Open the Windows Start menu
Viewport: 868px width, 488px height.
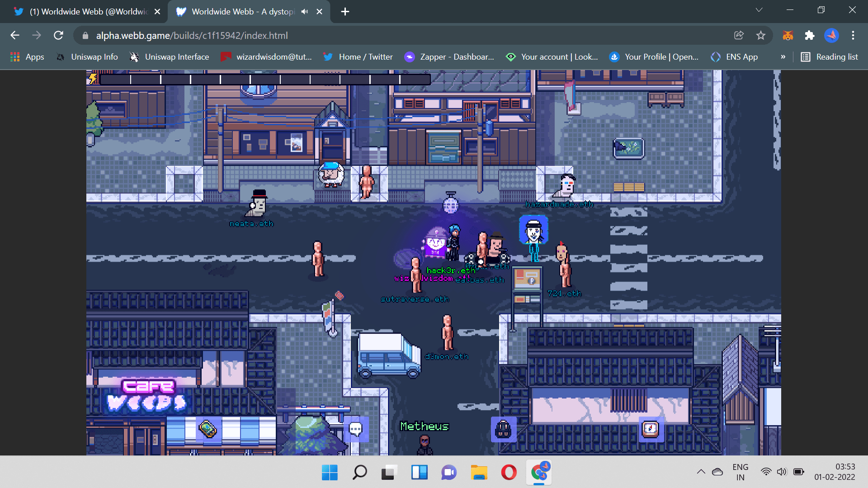pos(330,473)
